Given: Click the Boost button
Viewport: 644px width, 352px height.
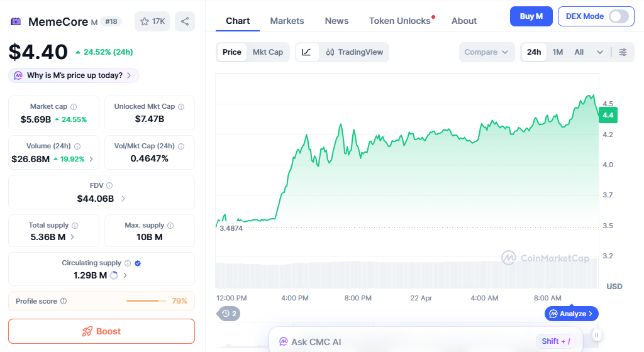Looking at the screenshot, I should (101, 331).
